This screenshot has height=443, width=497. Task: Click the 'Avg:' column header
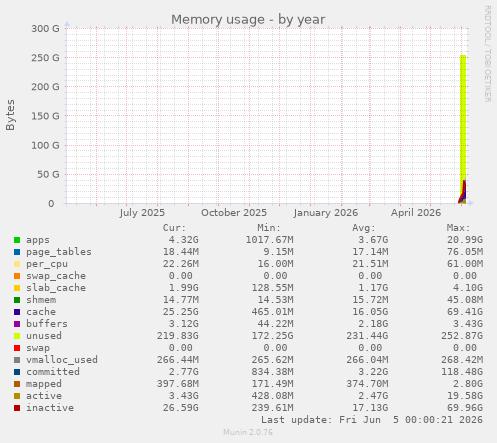(x=364, y=228)
